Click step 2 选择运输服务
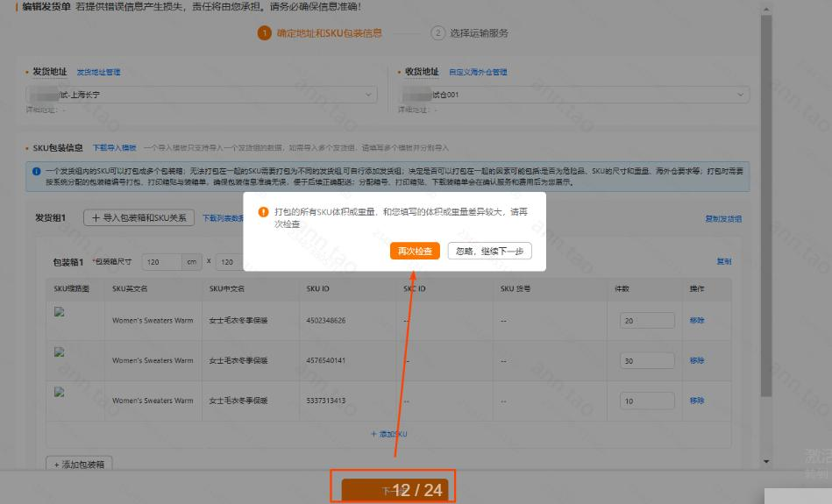Viewport: 832px width, 504px height. 470,33
